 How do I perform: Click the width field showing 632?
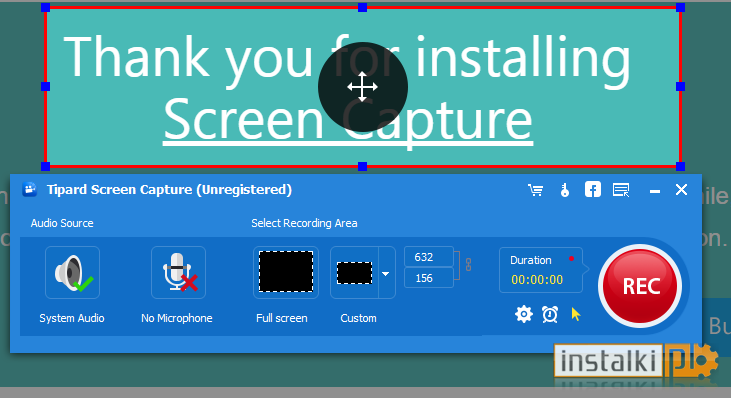(x=429, y=257)
